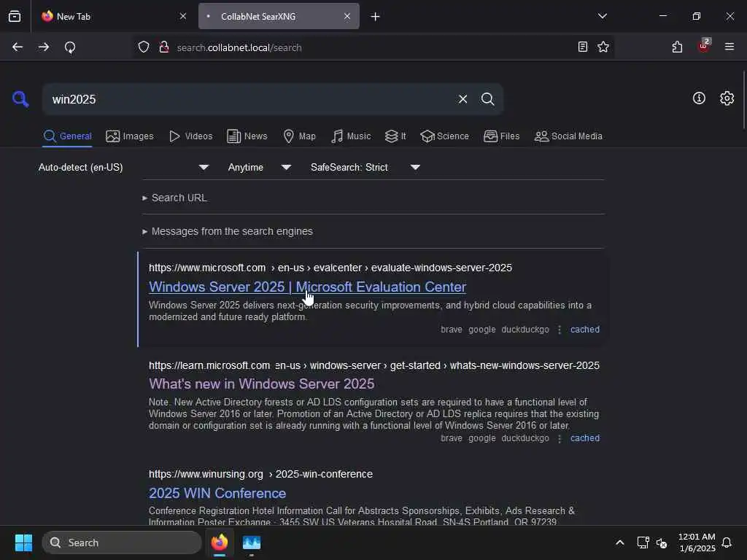
Task: Select the Music search category
Action: click(x=351, y=136)
